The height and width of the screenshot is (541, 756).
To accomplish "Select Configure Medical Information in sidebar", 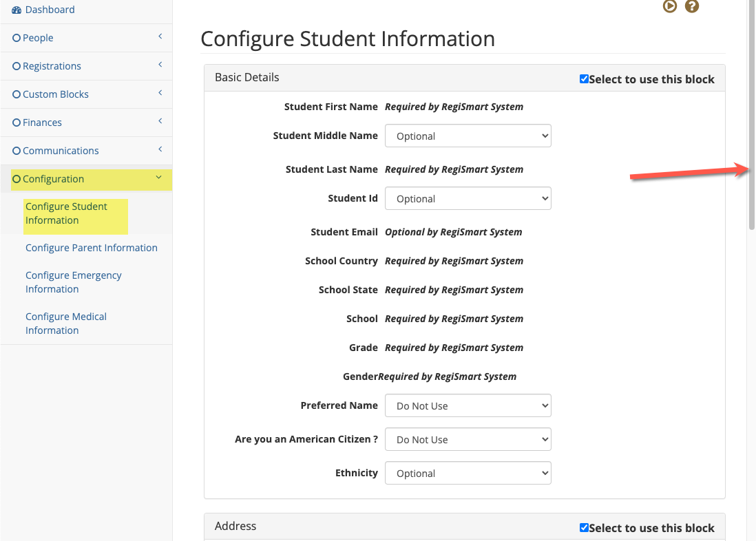I will click(65, 323).
